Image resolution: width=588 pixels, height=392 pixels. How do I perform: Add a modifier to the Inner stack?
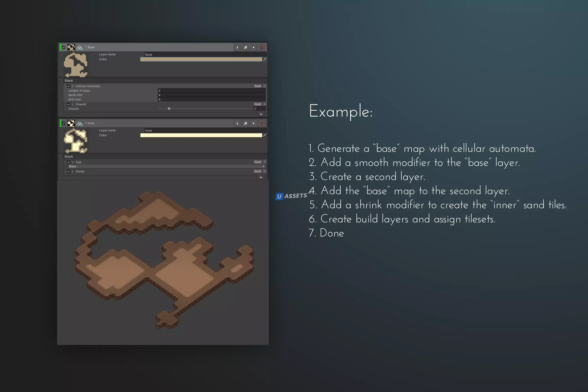pos(261,177)
